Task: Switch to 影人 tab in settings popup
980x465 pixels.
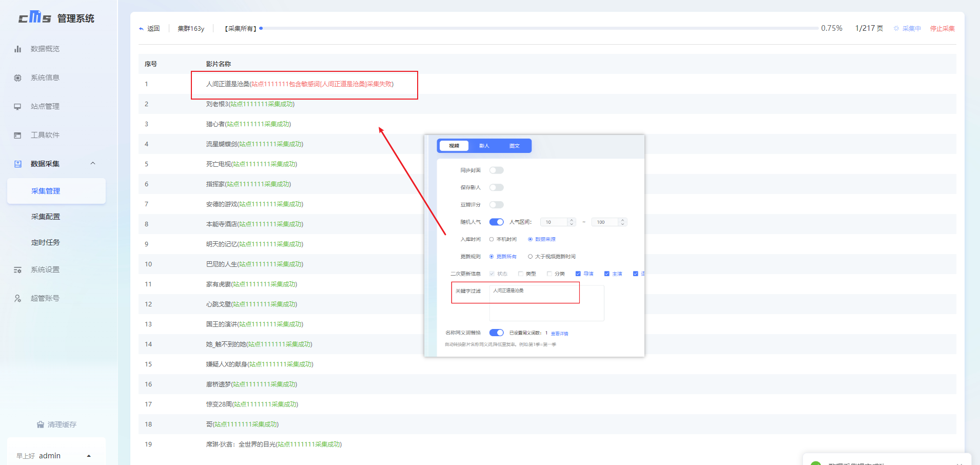Action: [484, 146]
